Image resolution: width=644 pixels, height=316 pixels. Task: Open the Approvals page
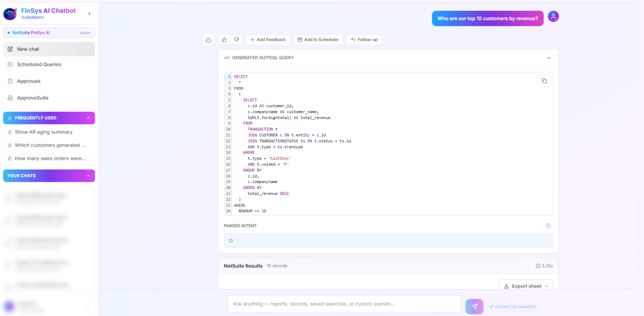(x=49, y=81)
